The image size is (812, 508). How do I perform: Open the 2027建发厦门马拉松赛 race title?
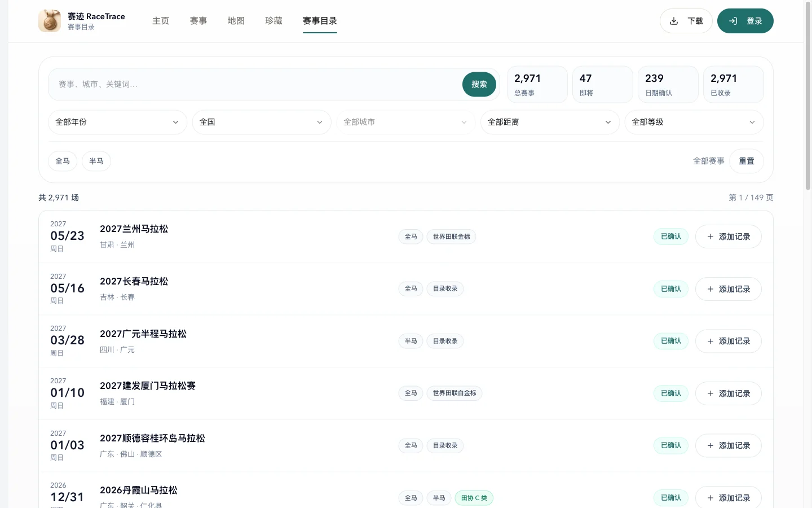click(148, 386)
